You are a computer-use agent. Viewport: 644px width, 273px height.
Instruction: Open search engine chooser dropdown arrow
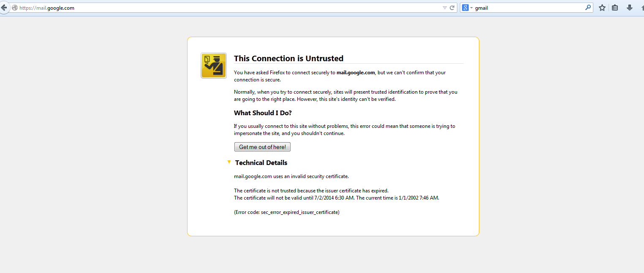(x=471, y=8)
